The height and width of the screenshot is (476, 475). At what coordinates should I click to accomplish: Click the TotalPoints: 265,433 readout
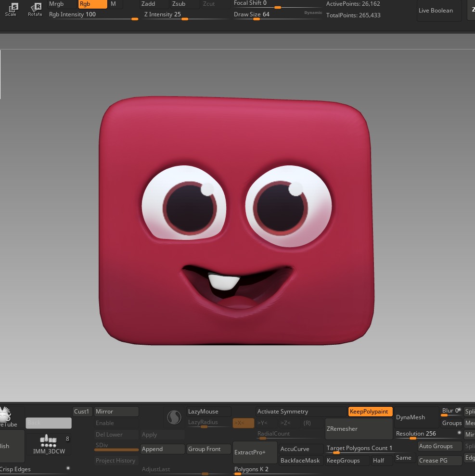click(353, 15)
